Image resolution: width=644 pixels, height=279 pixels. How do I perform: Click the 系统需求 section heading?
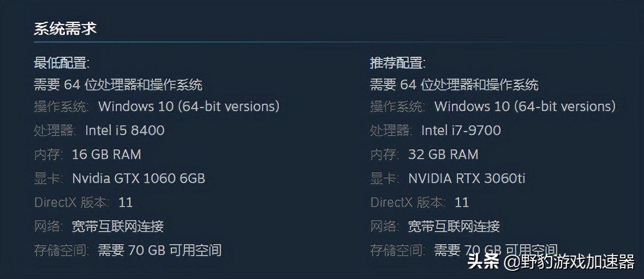coord(65,29)
